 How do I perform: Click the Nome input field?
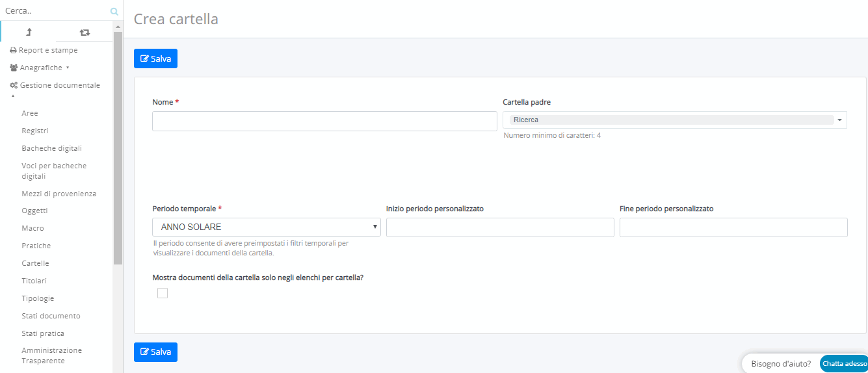coord(324,121)
